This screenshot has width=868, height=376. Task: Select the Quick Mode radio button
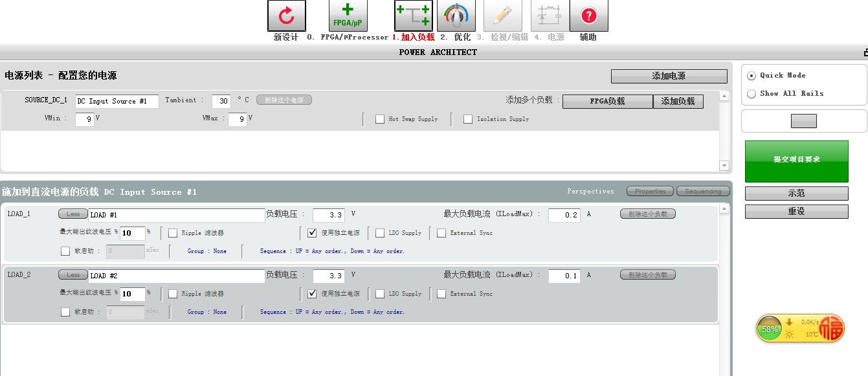(x=751, y=76)
